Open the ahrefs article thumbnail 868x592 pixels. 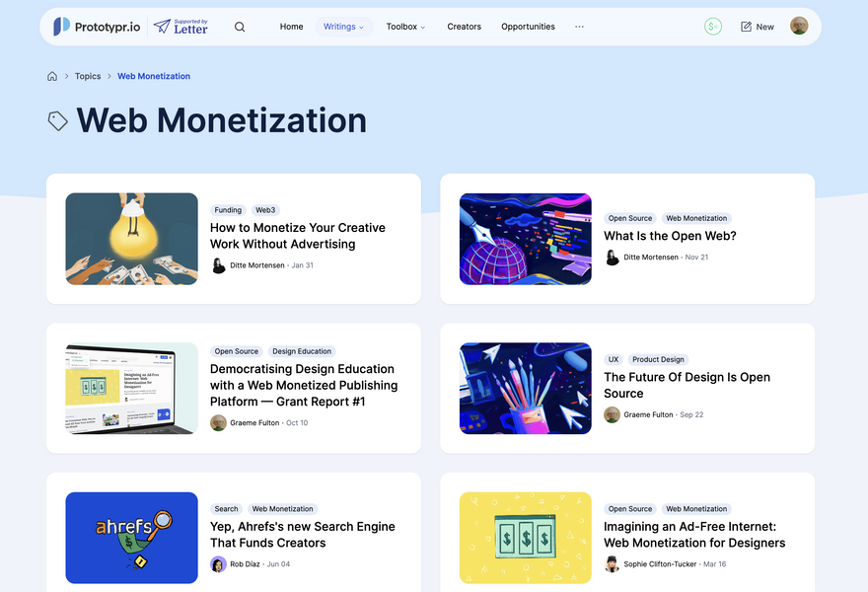131,538
